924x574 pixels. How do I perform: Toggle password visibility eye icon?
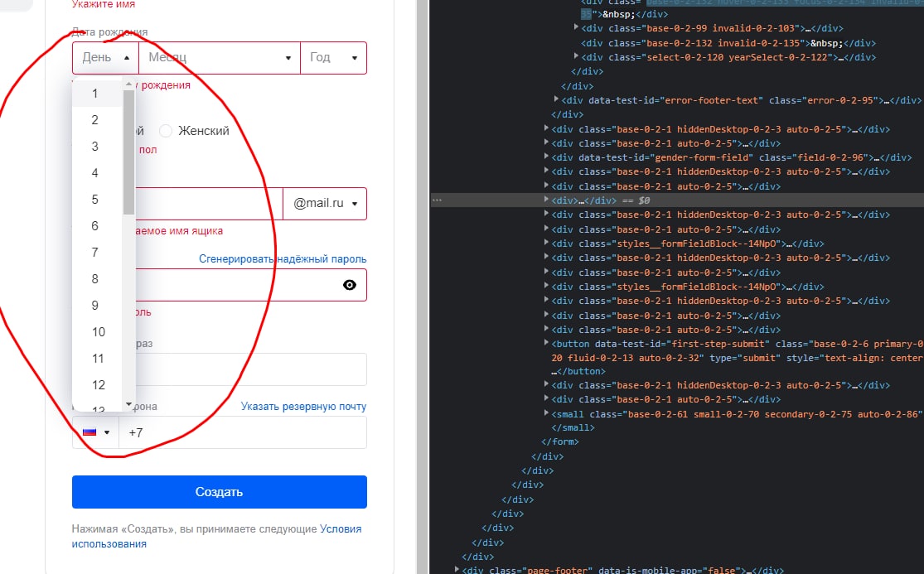(350, 285)
